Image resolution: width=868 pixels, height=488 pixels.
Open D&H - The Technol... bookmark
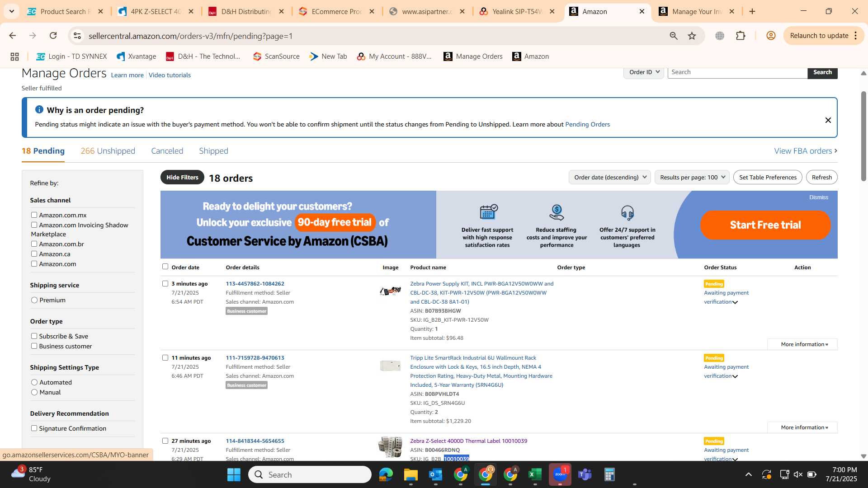click(203, 56)
